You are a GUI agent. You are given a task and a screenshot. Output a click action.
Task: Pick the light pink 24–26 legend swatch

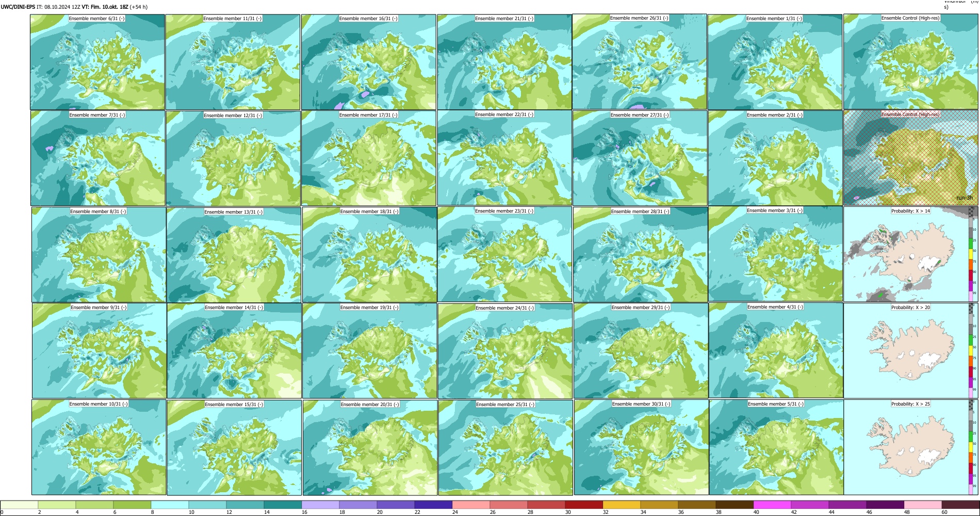point(471,505)
